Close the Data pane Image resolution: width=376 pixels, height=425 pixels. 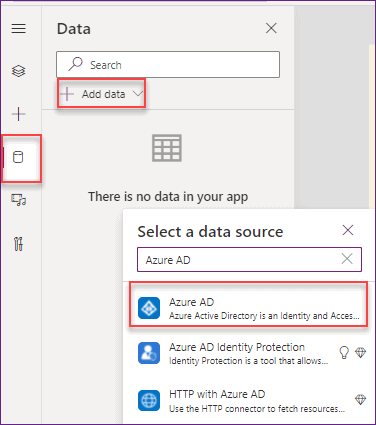tap(271, 28)
